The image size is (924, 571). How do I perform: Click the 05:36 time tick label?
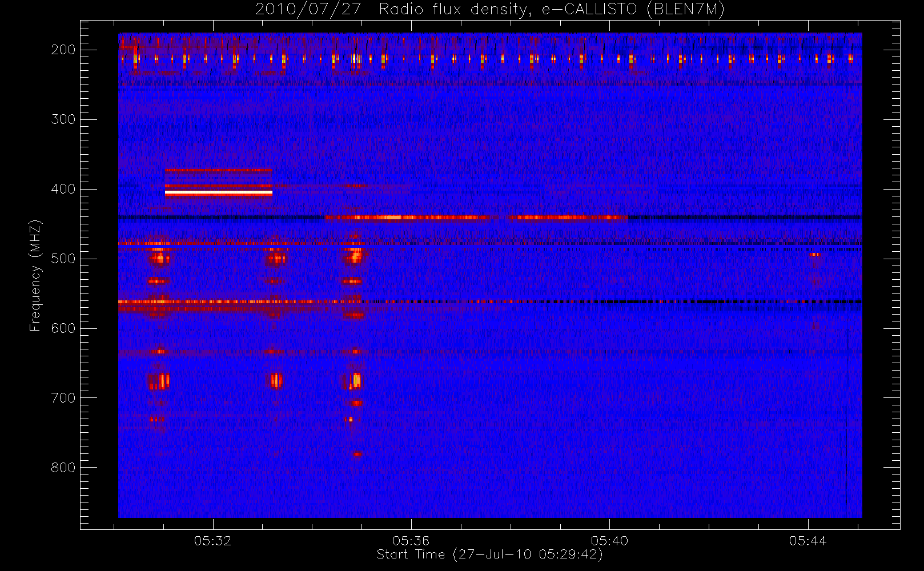411,541
